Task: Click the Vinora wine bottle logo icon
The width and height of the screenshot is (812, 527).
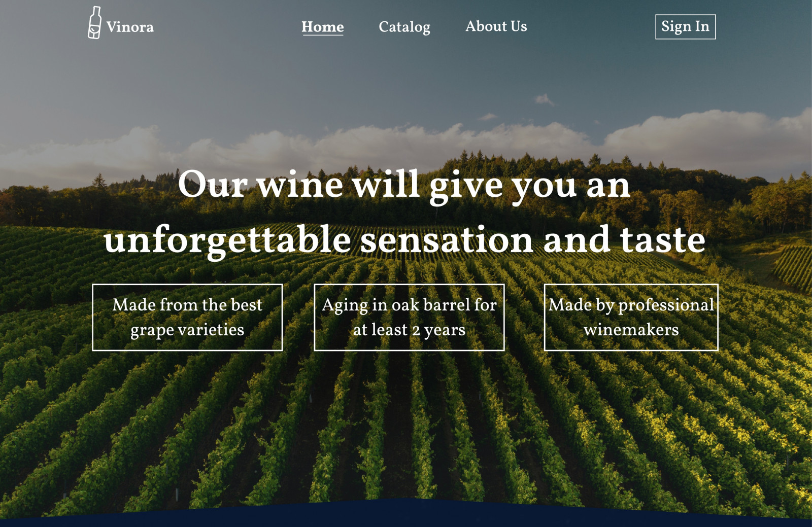Action: pyautogui.click(x=94, y=23)
